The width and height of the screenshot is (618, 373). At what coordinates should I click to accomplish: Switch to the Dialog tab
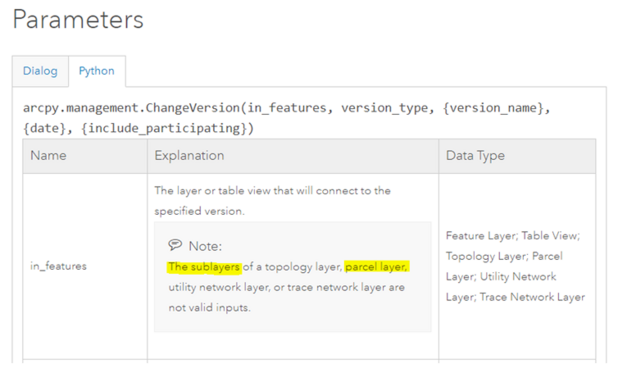(x=40, y=71)
